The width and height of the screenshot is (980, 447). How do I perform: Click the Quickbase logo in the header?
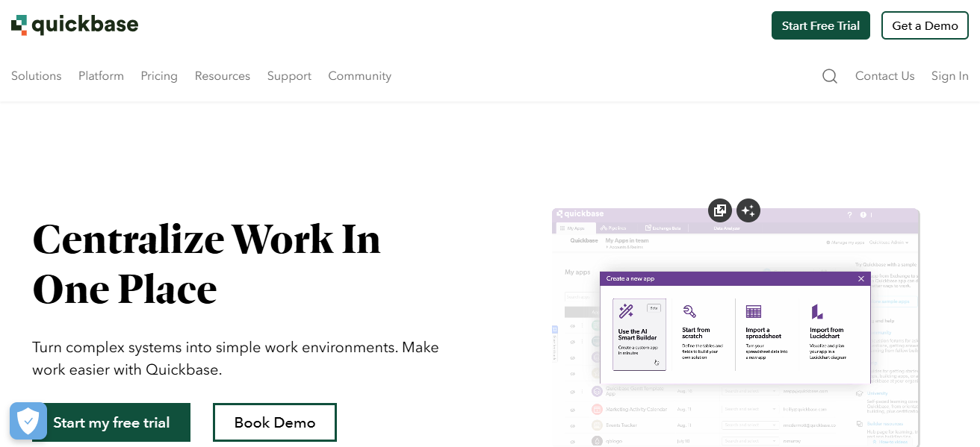75,25
